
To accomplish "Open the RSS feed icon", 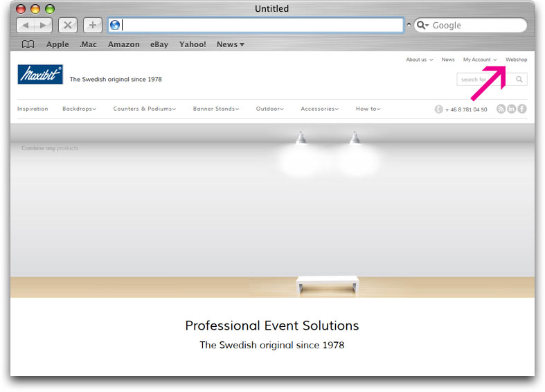I will [501, 109].
